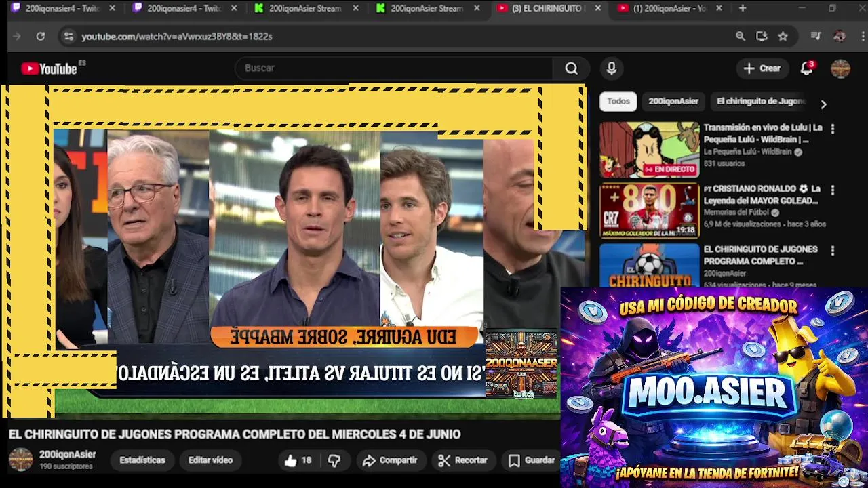Click the install app icon in the address bar

762,36
